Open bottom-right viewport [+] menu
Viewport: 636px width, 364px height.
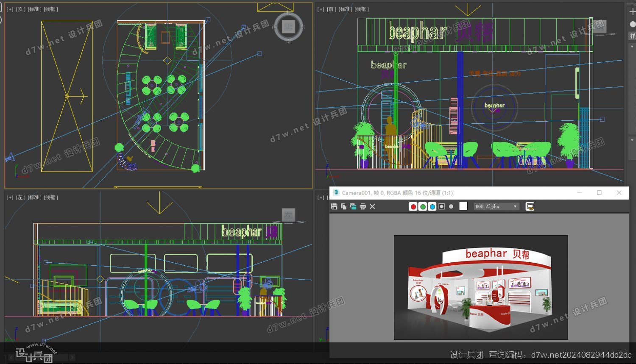[x=321, y=197]
